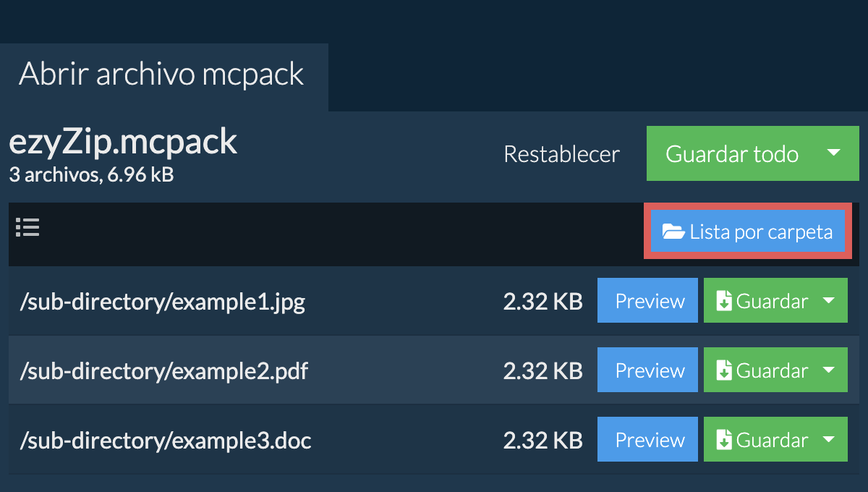Image resolution: width=868 pixels, height=492 pixels.
Task: Click the open folder icon
Action: [x=673, y=232]
